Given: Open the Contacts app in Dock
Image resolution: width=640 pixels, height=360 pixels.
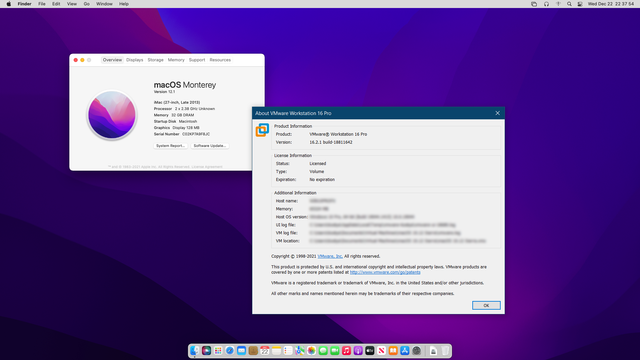Looking at the screenshot, I should [253, 351].
